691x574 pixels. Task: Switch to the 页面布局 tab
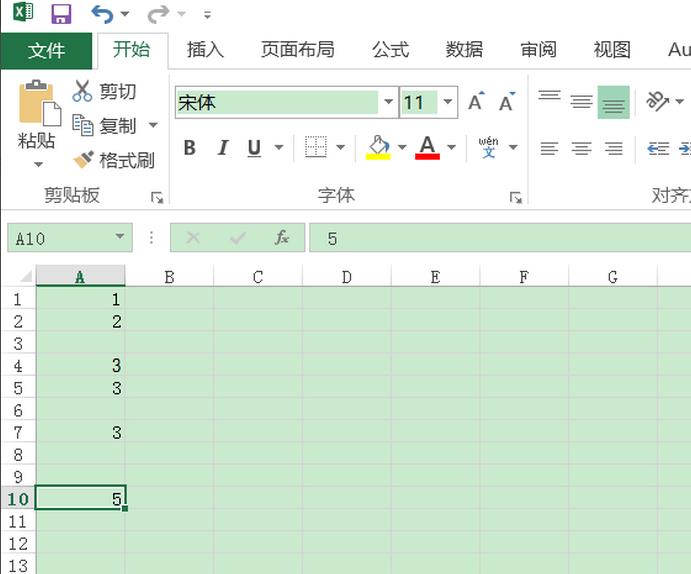tap(298, 50)
